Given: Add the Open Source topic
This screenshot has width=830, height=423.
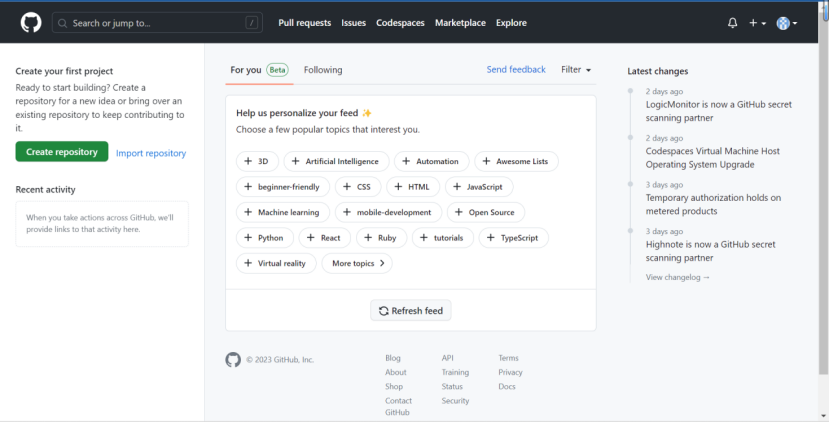Looking at the screenshot, I should click(x=485, y=212).
